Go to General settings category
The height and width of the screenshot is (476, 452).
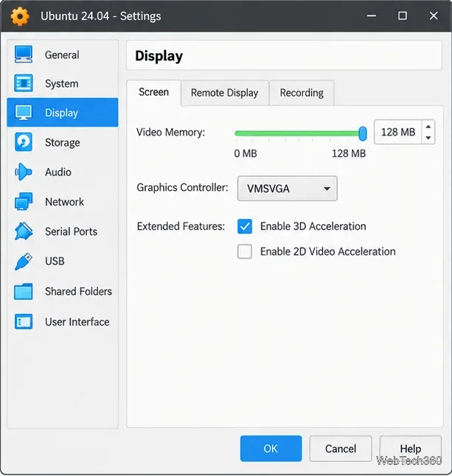click(x=63, y=55)
